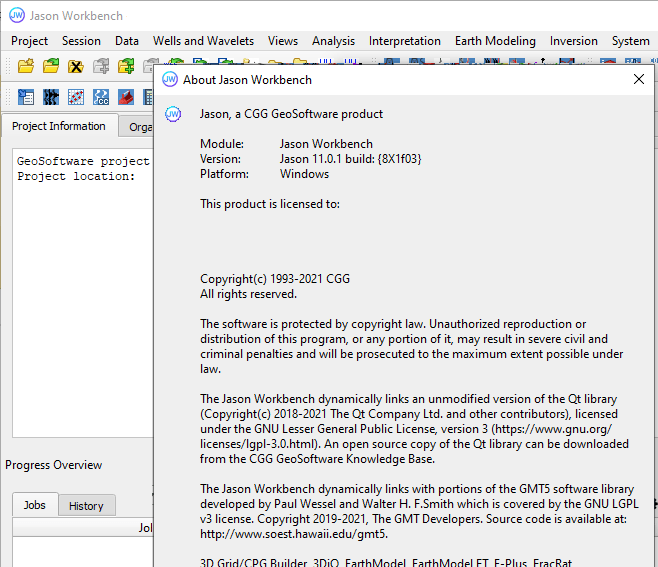Viewport: 658px width, 567px height.
Task: Click the version value 'Jason 11.0.1 build: {8X1f03}'
Action: [x=351, y=159]
